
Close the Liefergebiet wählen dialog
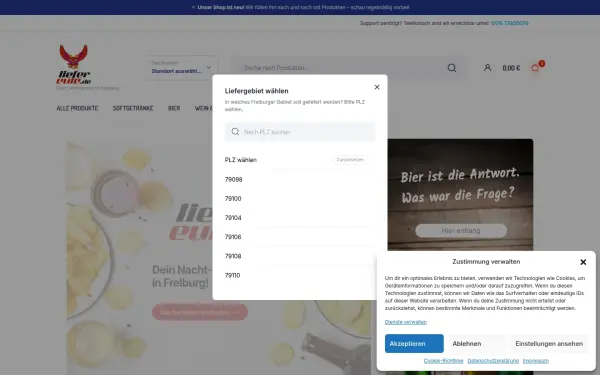(x=377, y=87)
